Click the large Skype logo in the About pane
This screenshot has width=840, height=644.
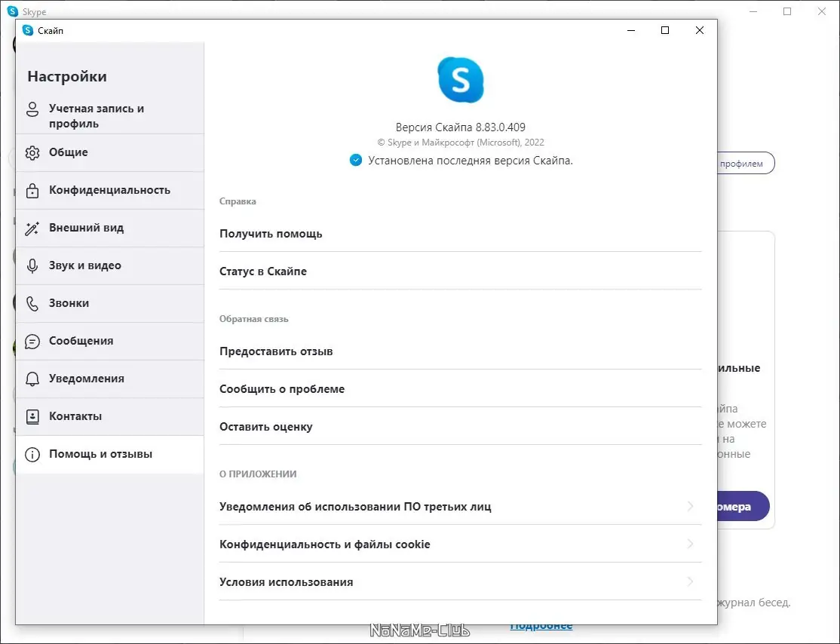[x=460, y=80]
